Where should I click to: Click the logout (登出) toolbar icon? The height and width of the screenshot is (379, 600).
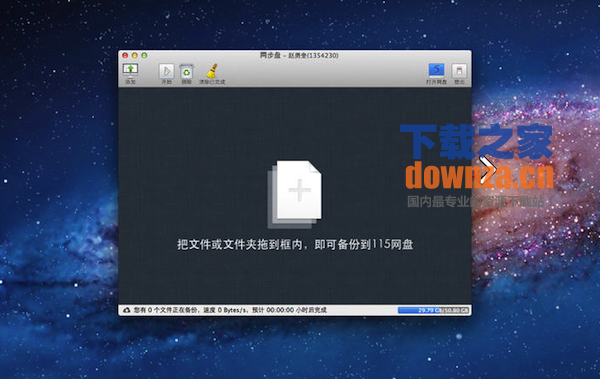(459, 71)
